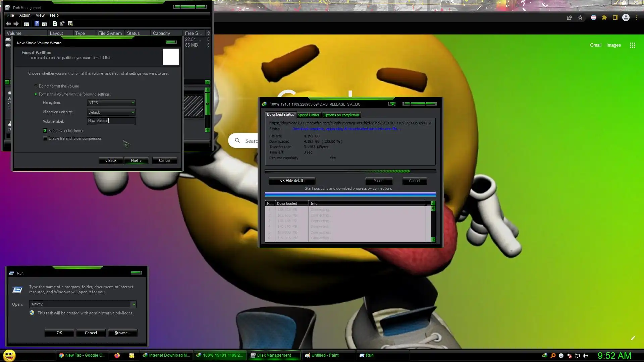Click the Refresh toolbar icon in Disk Management

point(55,23)
